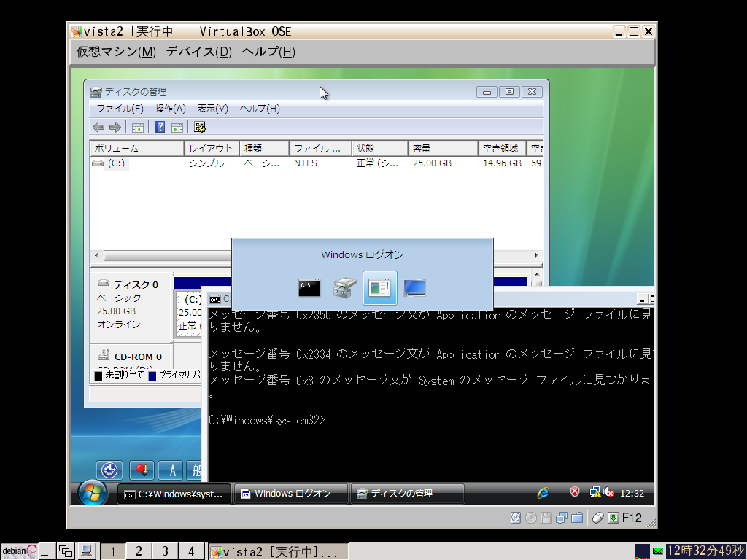Screen dimensions: 747x560
Task: Switch to Debian workspace 1
Action: 113,551
